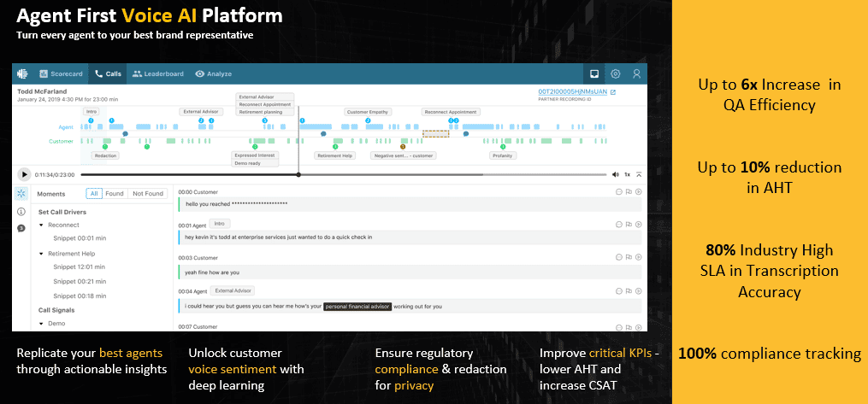Open the user profile icon

(636, 74)
